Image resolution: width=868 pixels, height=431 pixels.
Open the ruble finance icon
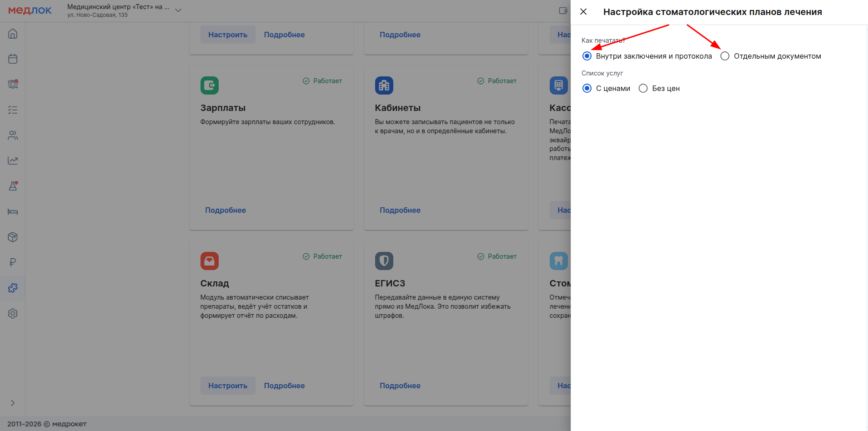(13, 262)
